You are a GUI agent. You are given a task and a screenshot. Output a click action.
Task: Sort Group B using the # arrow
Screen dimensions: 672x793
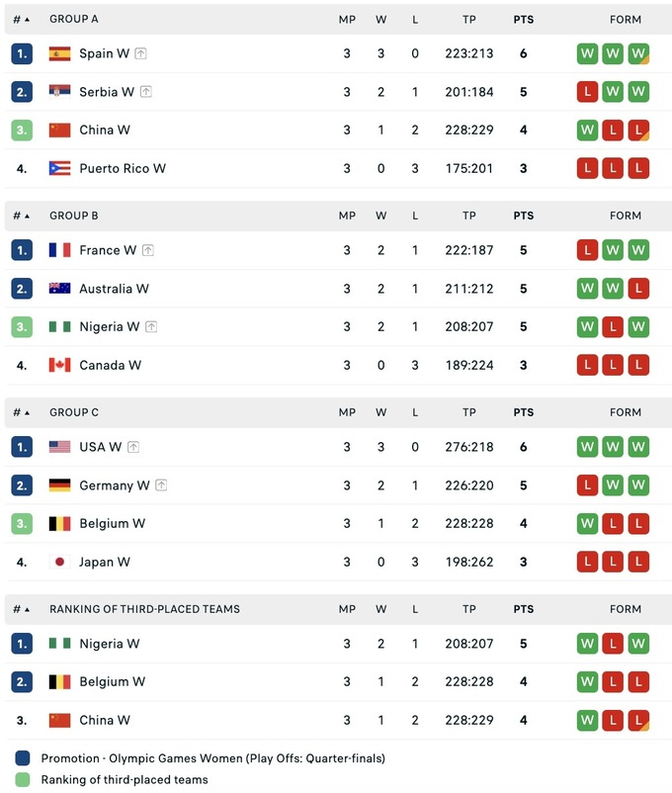(22, 216)
